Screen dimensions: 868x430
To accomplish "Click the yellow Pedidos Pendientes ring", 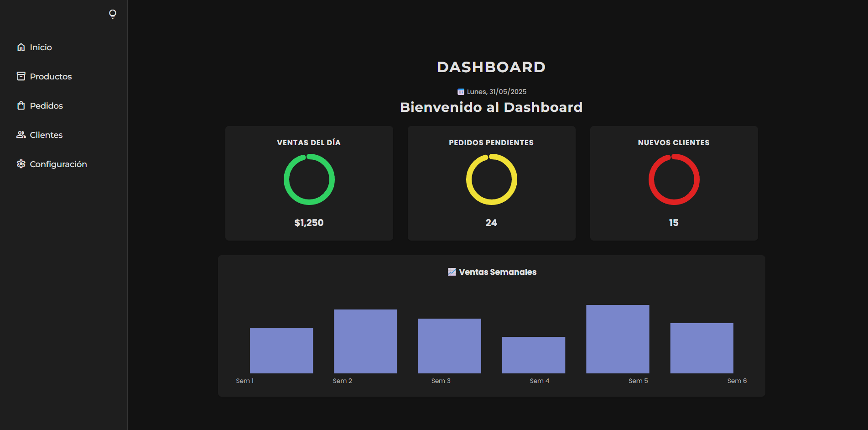I will pos(492,179).
